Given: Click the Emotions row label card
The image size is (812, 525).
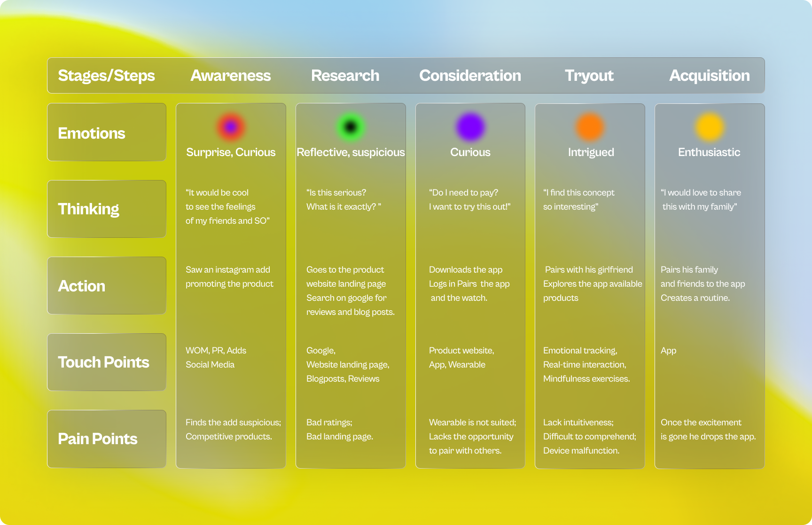Looking at the screenshot, I should pos(107,132).
